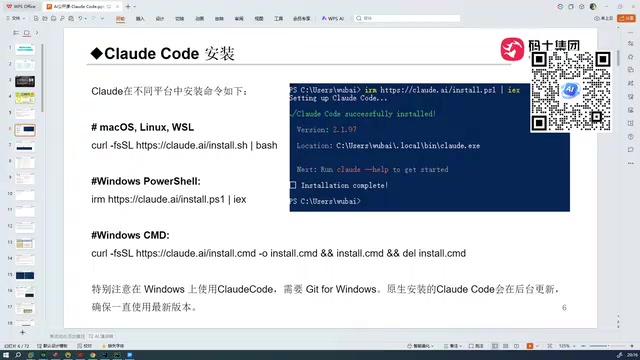640x360 pixels.
Task: Click the fit-to-window icon beside the zoom percentage
Action: tap(550, 346)
